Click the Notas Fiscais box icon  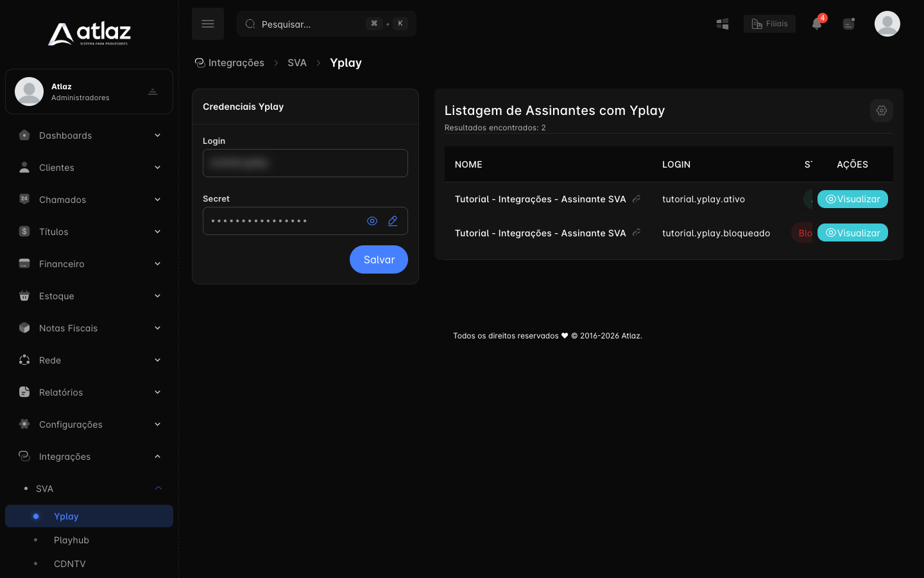pos(24,328)
